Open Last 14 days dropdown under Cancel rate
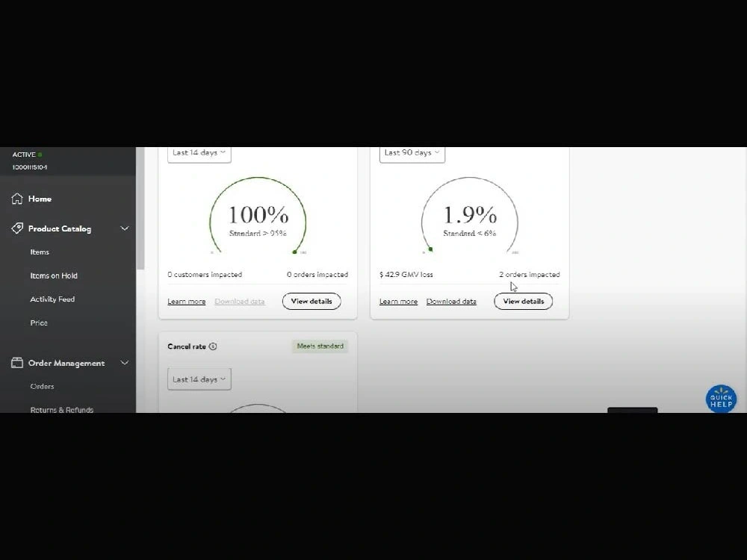This screenshot has height=560, width=747. click(199, 379)
